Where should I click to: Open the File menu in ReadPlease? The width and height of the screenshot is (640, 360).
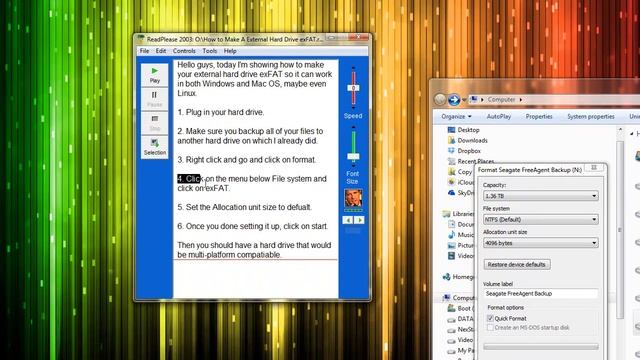[144, 51]
